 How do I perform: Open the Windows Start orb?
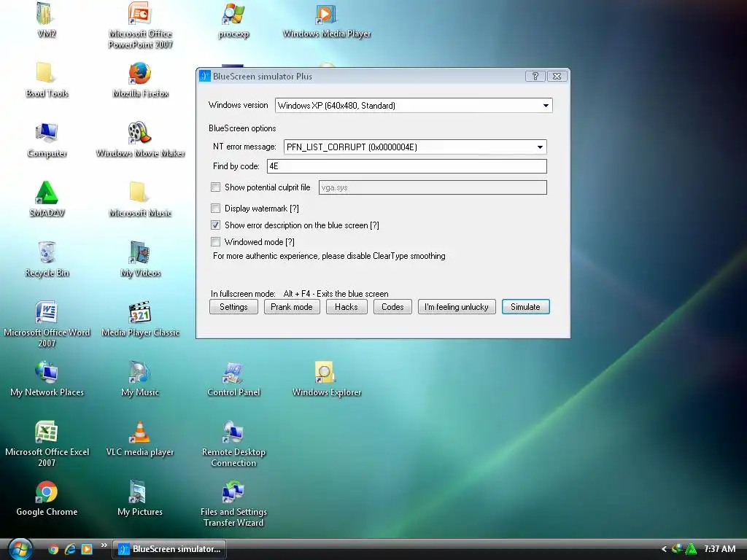pos(20,548)
